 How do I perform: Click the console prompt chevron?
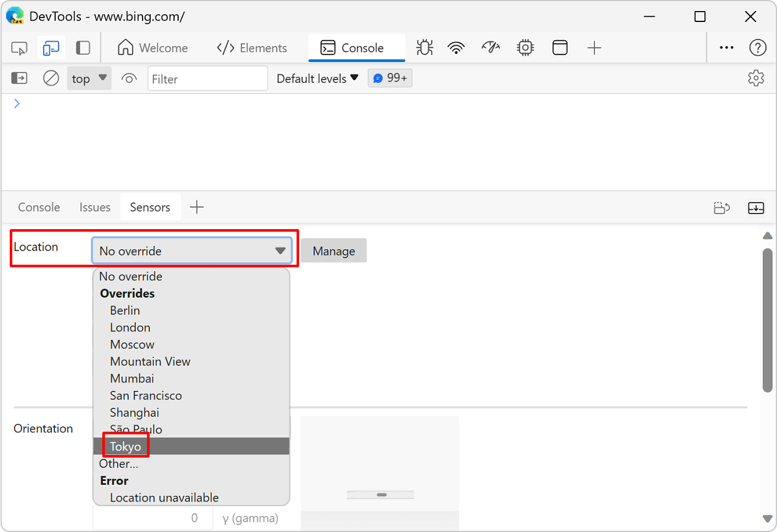[17, 104]
